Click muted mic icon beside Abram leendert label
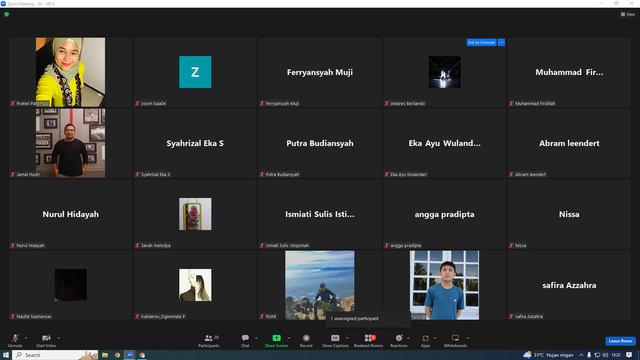Viewport: 640px width, 360px height. 511,174
